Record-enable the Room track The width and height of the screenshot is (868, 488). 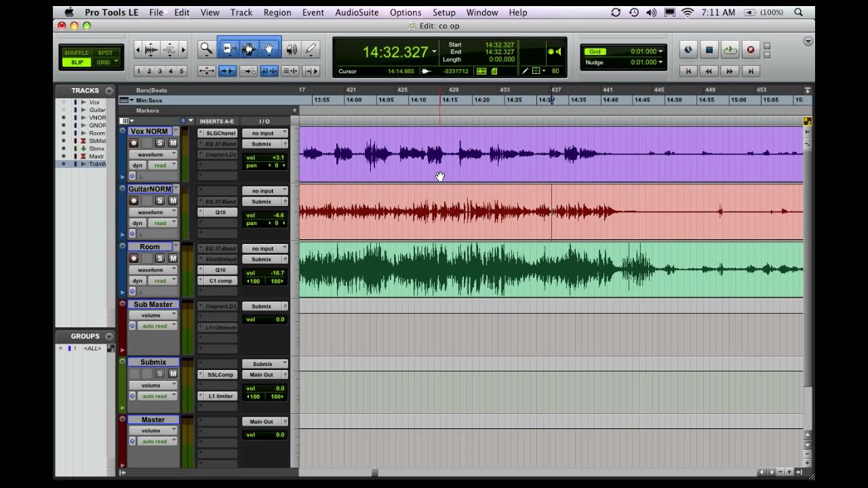pyautogui.click(x=134, y=258)
